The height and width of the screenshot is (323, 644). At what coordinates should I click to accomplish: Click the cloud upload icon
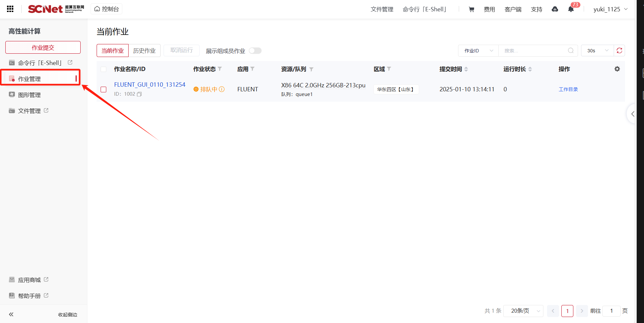pyautogui.click(x=555, y=9)
